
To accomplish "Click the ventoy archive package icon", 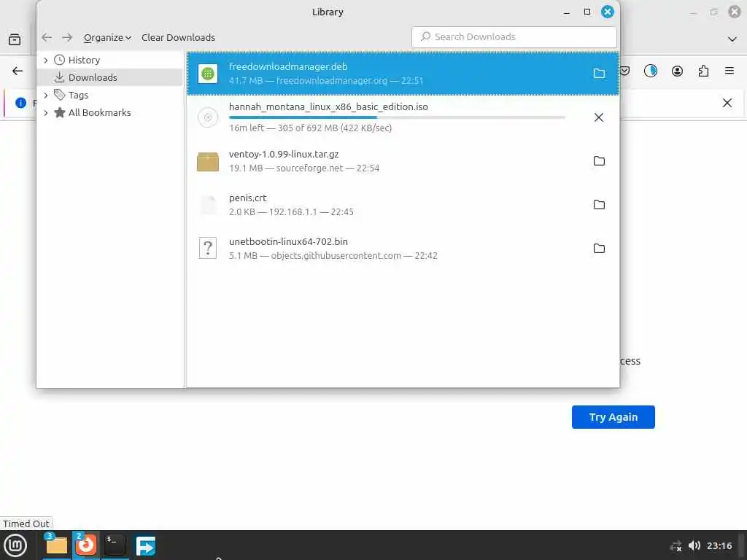I will tap(208, 161).
